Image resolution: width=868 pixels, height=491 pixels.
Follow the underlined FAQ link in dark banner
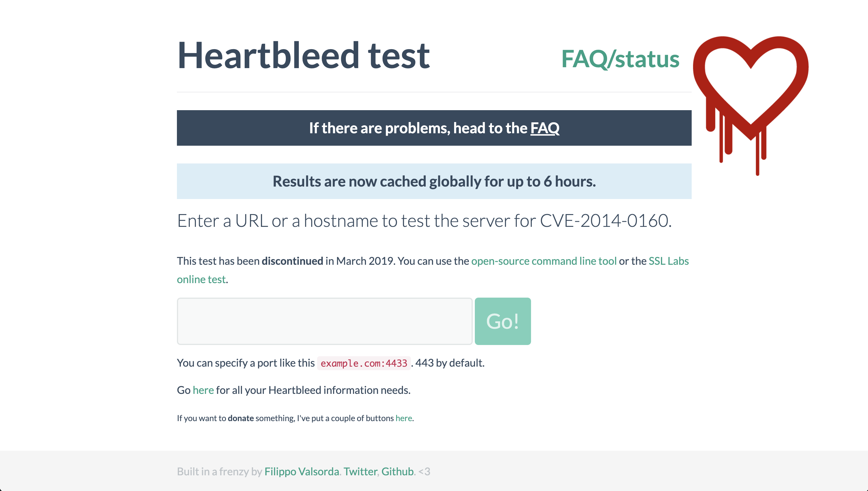[545, 128]
